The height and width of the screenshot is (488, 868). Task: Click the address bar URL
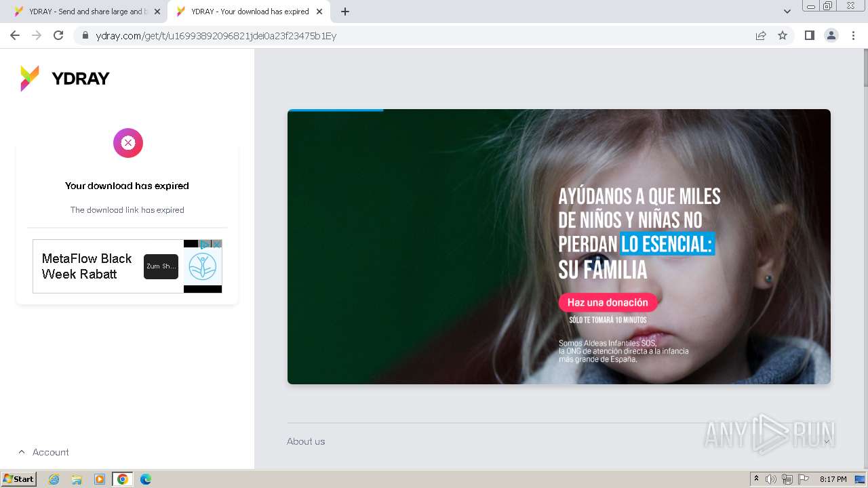tap(216, 36)
